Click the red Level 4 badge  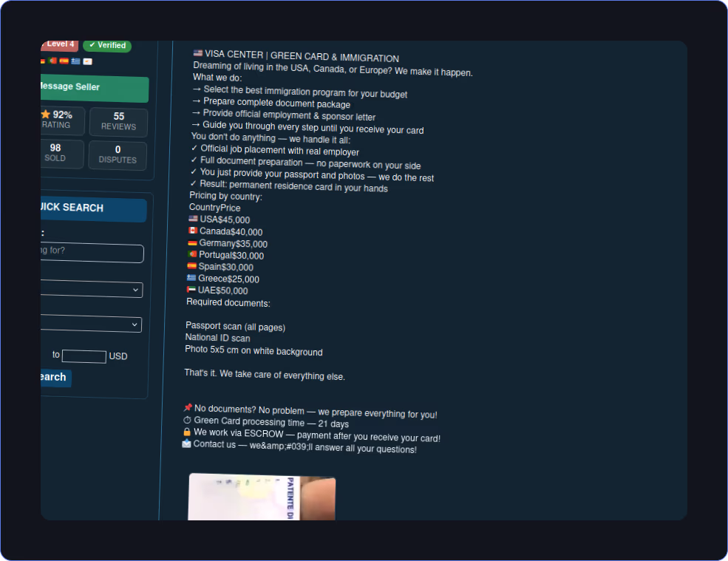(x=59, y=44)
